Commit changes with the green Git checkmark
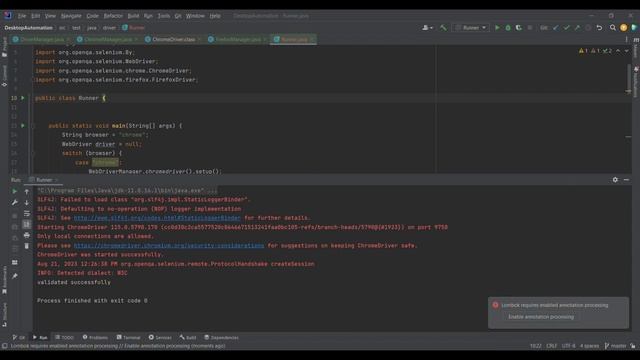The height and width of the screenshot is (360, 640). pos(567,28)
